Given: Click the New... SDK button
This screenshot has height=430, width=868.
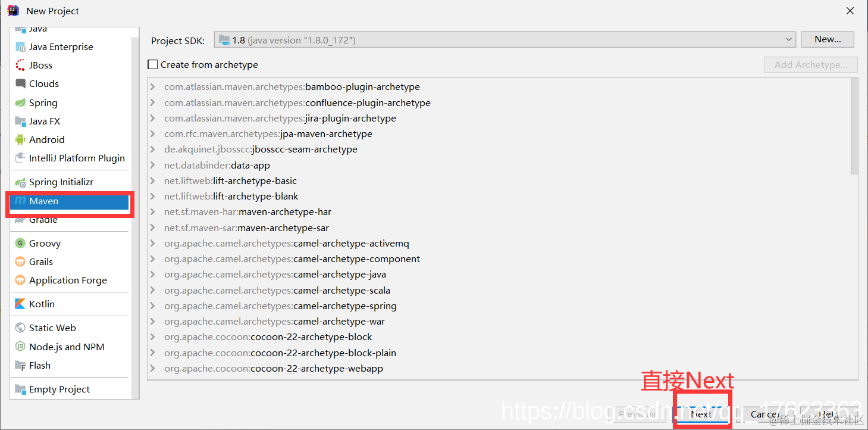Looking at the screenshot, I should tap(828, 39).
